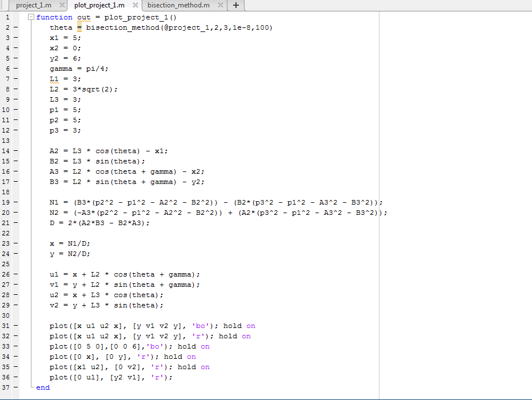Close the plot_project_1.m tab
Viewport: 532px width, 400px height.
(135, 5)
